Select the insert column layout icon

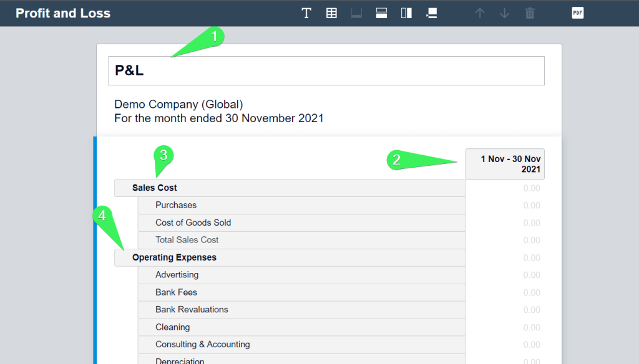pos(406,14)
